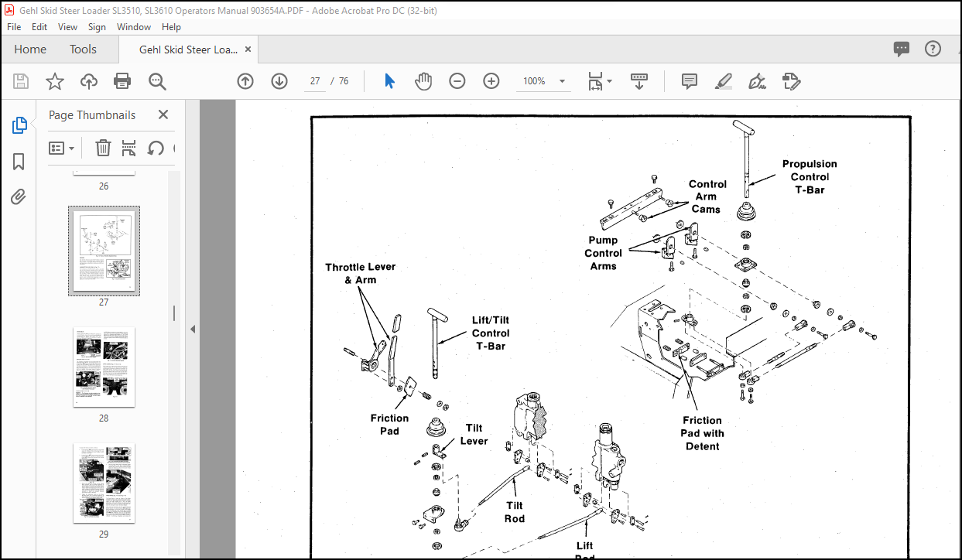Open thumbnail options dropdown menu
The width and height of the screenshot is (962, 560).
(x=62, y=148)
